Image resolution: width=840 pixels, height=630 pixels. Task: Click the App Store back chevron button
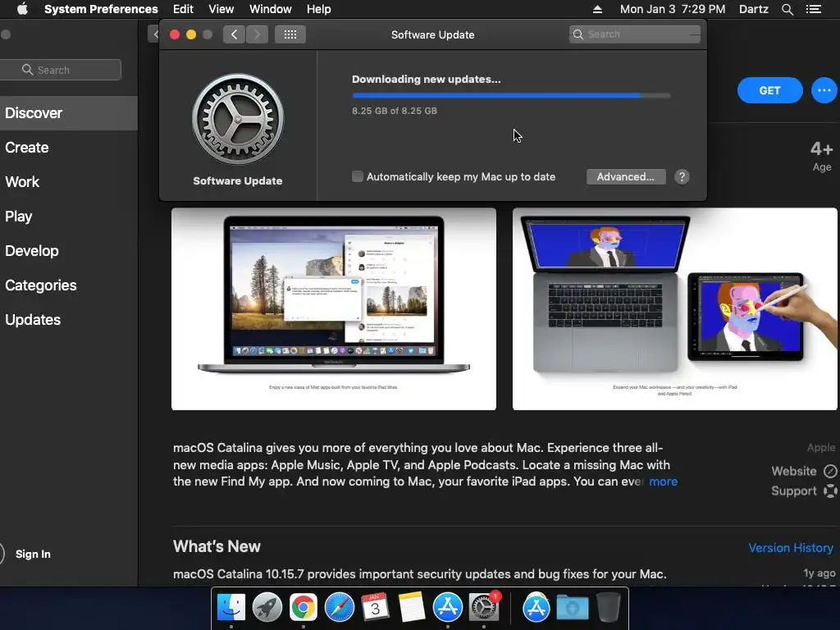[x=154, y=34]
